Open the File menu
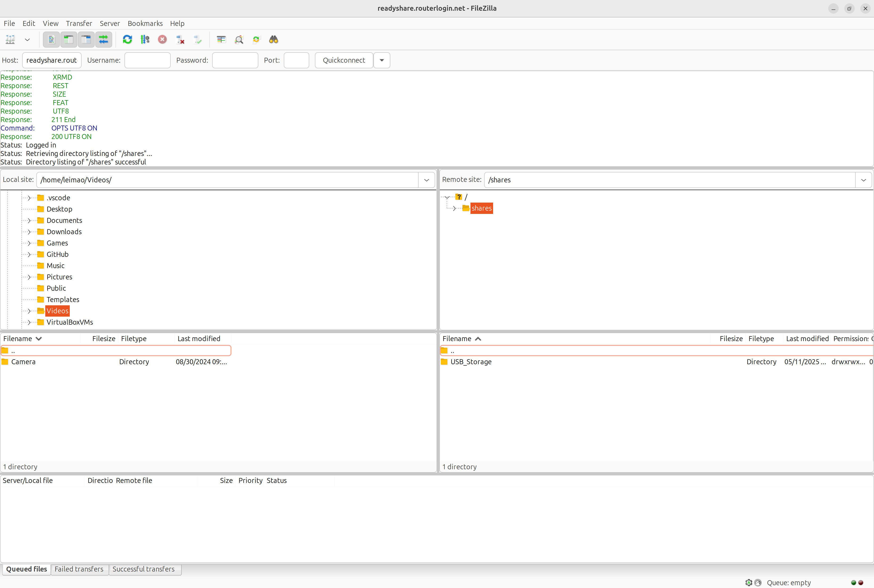This screenshot has height=588, width=874. click(9, 23)
